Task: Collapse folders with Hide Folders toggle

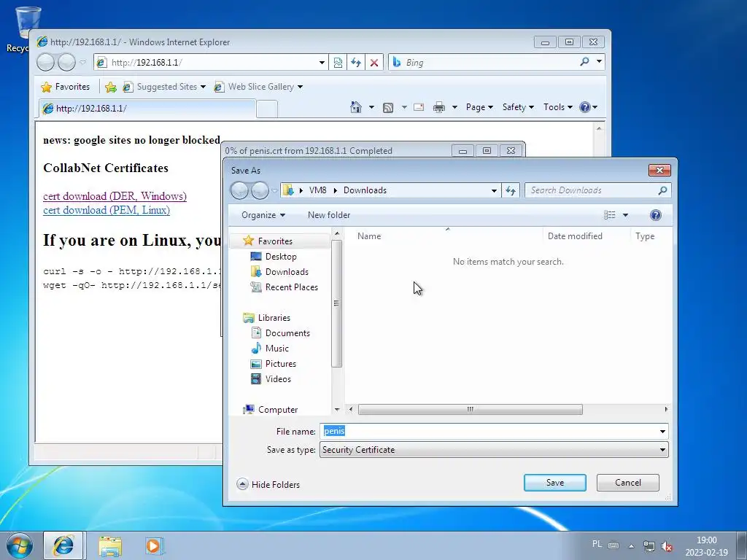Action: (x=268, y=484)
